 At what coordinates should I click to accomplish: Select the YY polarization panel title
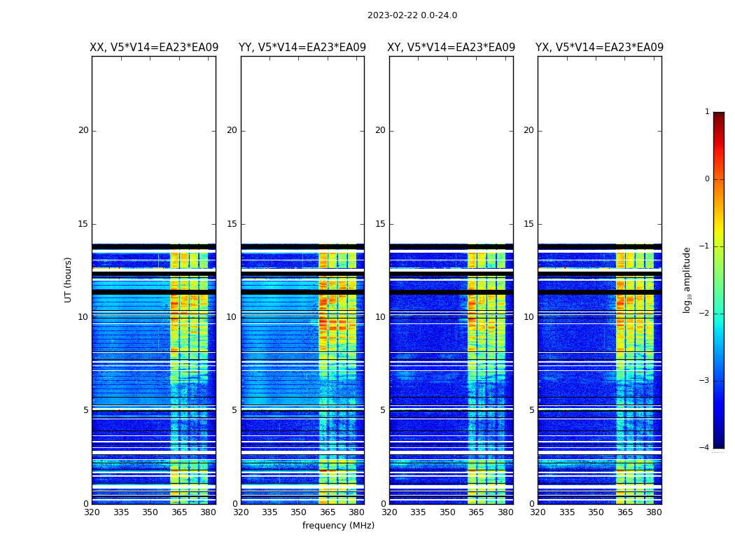tap(302, 48)
